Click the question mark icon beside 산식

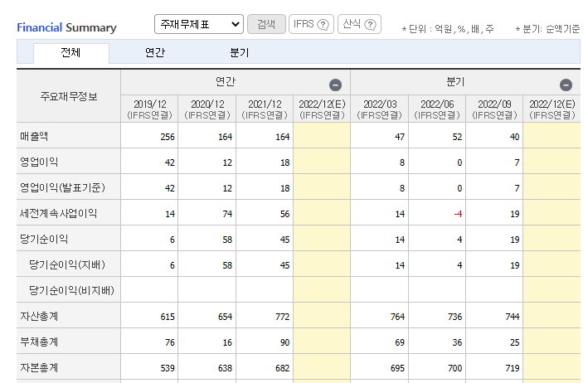point(370,25)
